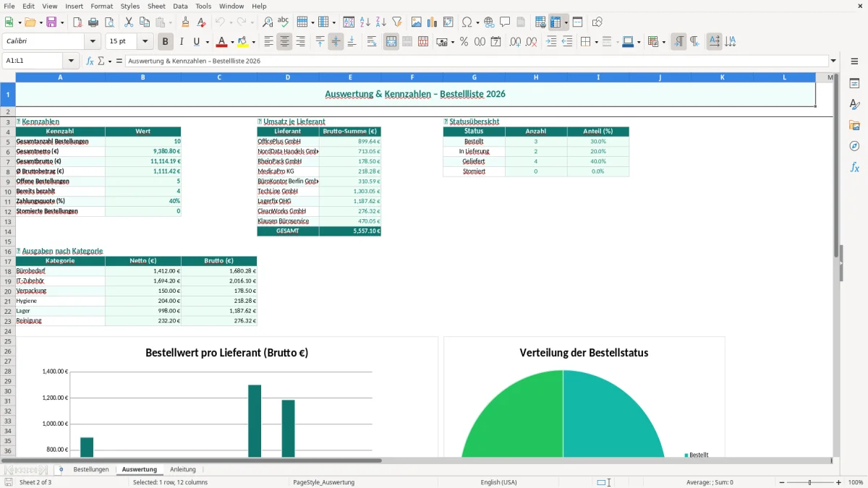
Task: Switch to Bestellungen sheet tab
Action: [x=91, y=470]
